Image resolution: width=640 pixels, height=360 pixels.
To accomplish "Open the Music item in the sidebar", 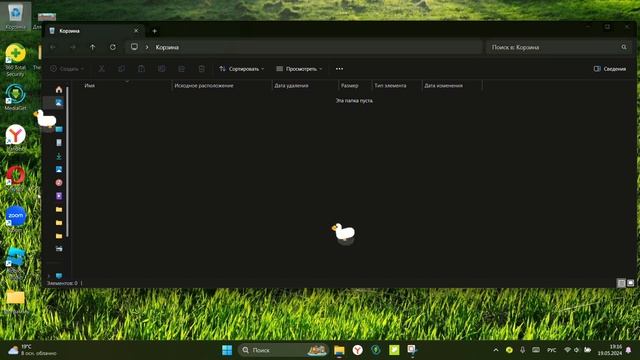I will 59,182.
